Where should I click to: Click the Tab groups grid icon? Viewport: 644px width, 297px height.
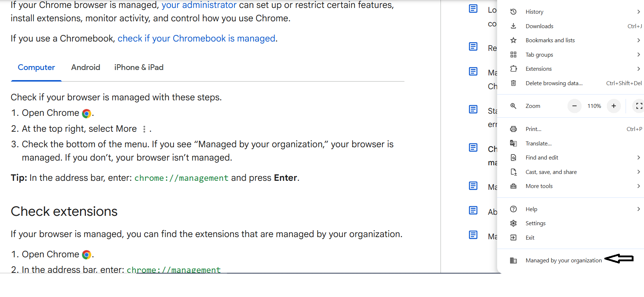click(x=513, y=54)
